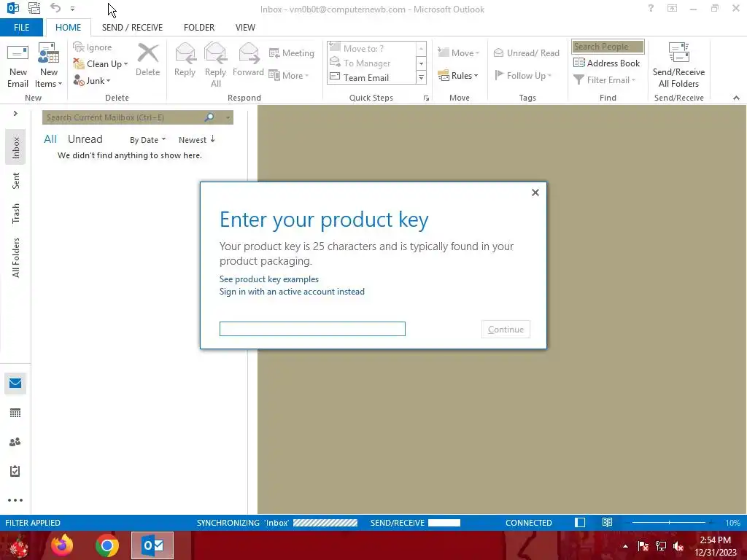Screen dimensions: 747x560
Task: Open Quick Steps dialog launcher
Action: [426, 98]
